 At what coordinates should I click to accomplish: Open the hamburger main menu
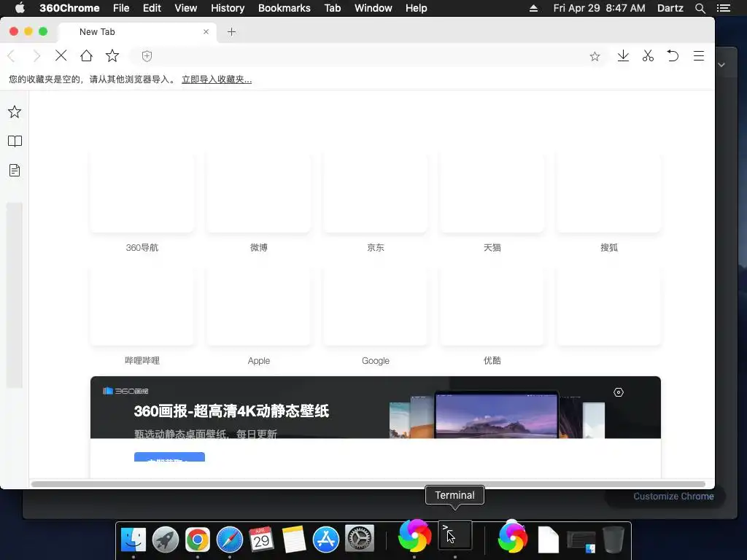698,56
